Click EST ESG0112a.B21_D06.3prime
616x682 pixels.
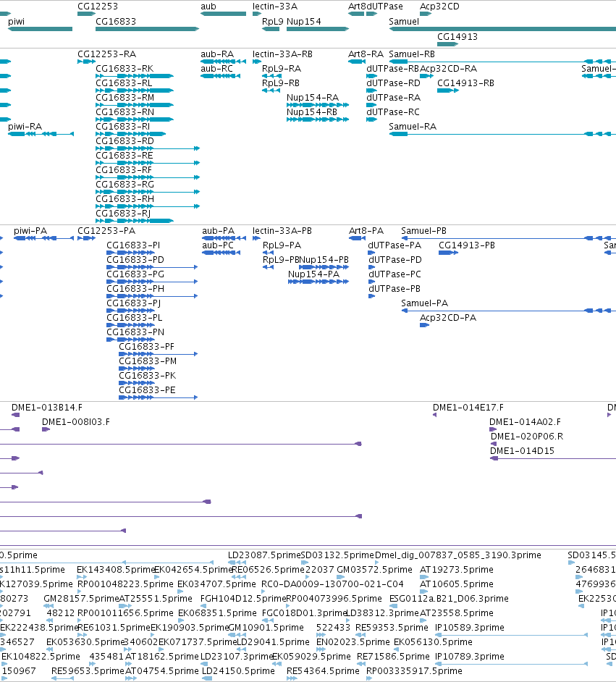tap(449, 599)
